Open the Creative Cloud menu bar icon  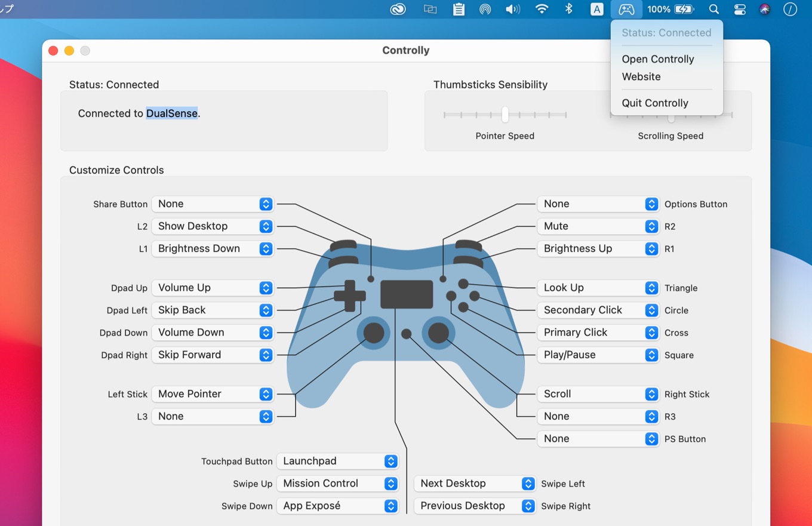398,9
